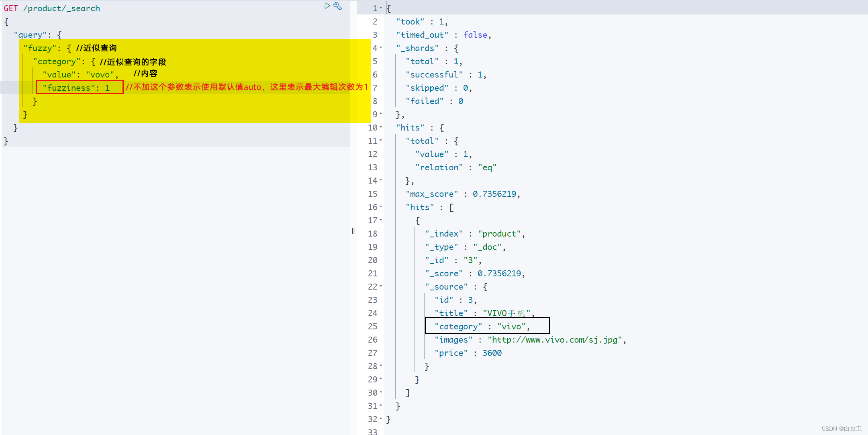Collapse the total object at line 11

click(x=381, y=141)
